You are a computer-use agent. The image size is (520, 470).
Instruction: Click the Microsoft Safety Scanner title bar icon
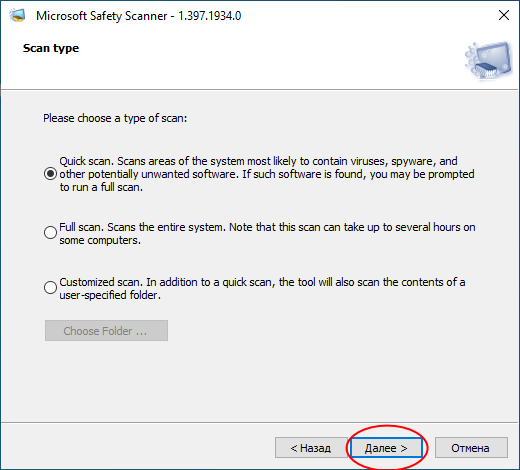click(x=17, y=16)
